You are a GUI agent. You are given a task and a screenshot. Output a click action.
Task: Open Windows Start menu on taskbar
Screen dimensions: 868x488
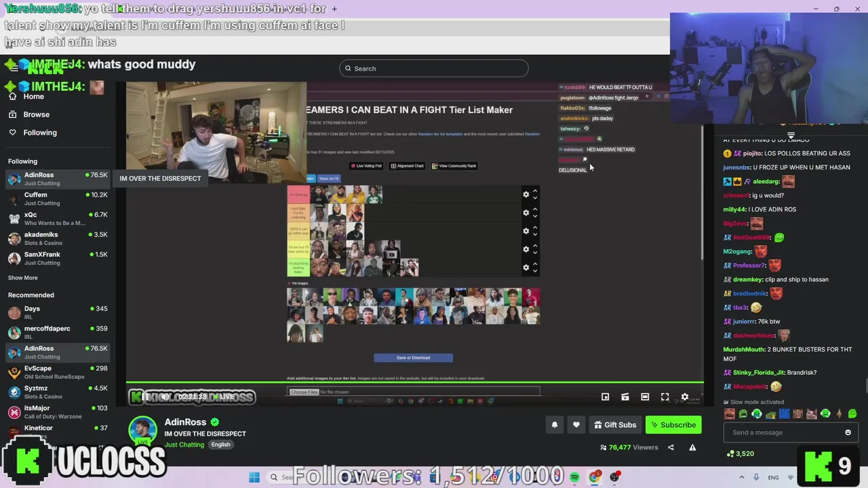pos(254,477)
